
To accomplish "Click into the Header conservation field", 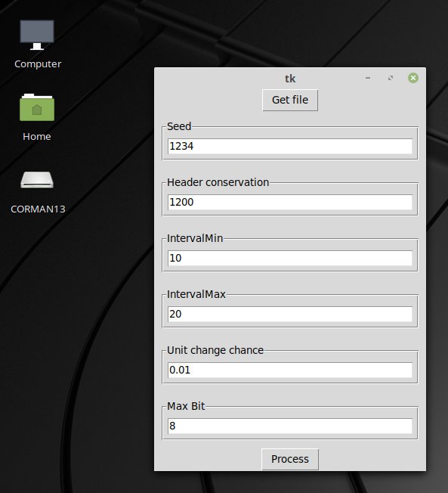I will pyautogui.click(x=290, y=202).
